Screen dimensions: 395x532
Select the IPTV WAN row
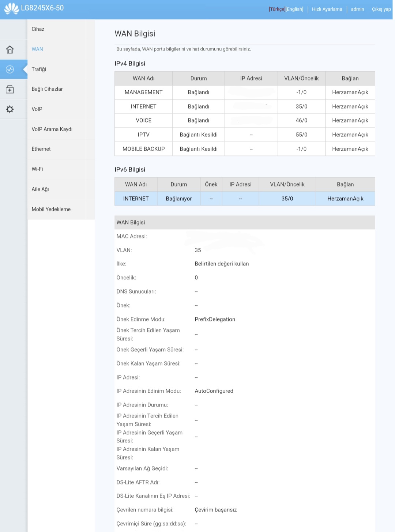coord(143,135)
